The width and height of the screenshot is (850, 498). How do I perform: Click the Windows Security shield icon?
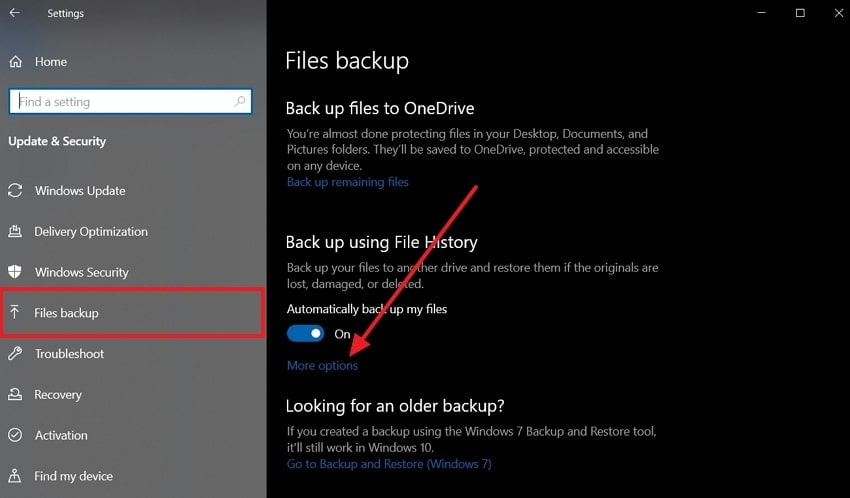tap(15, 272)
